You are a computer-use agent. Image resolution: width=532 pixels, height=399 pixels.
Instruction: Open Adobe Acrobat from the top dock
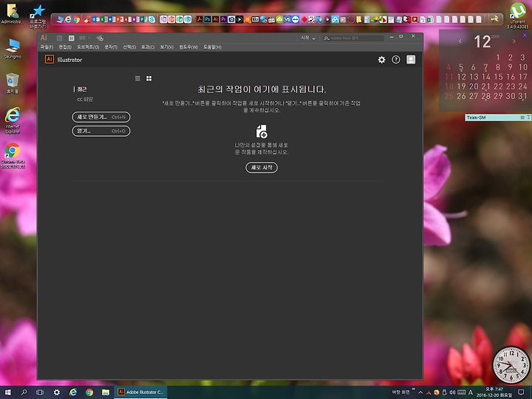tap(199, 19)
